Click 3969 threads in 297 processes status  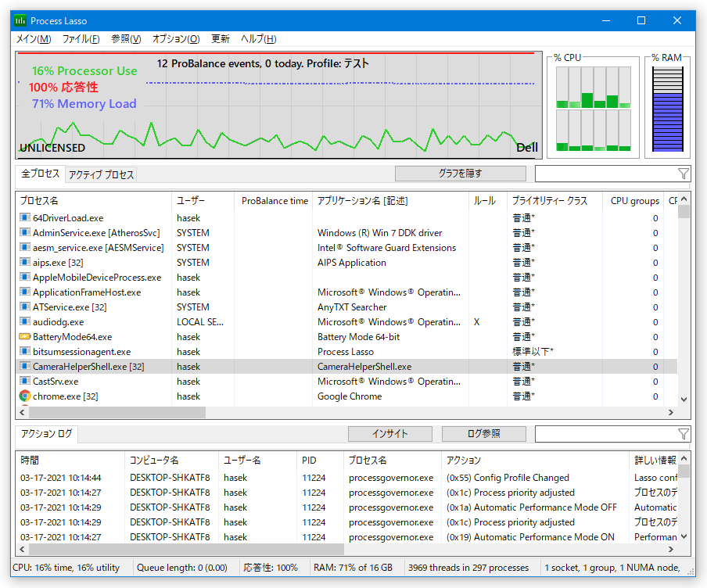tap(468, 568)
